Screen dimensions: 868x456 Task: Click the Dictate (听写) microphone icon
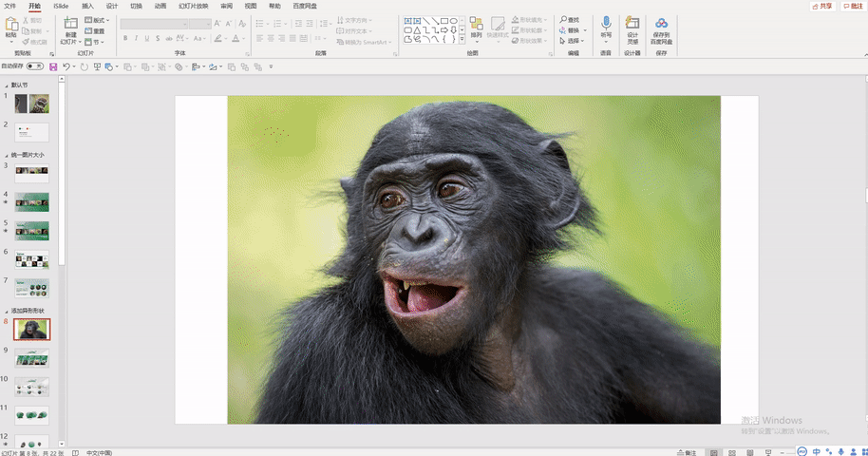point(606,23)
